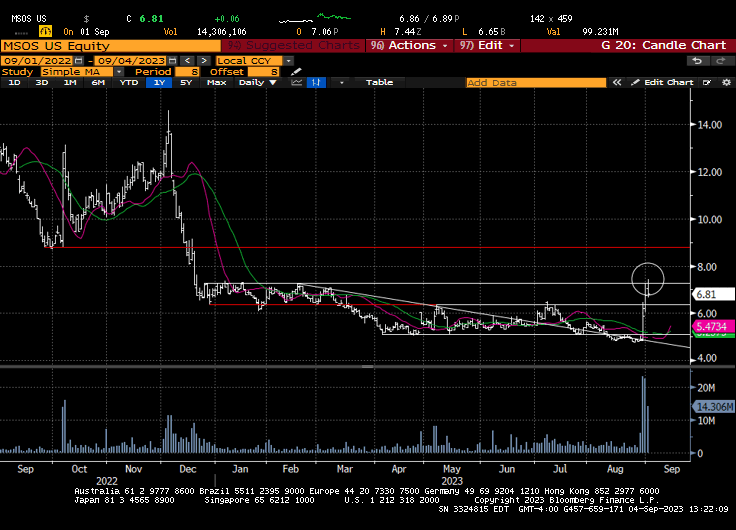Click the Edit Chart button
The width and height of the screenshot is (736, 530).
coord(663,83)
